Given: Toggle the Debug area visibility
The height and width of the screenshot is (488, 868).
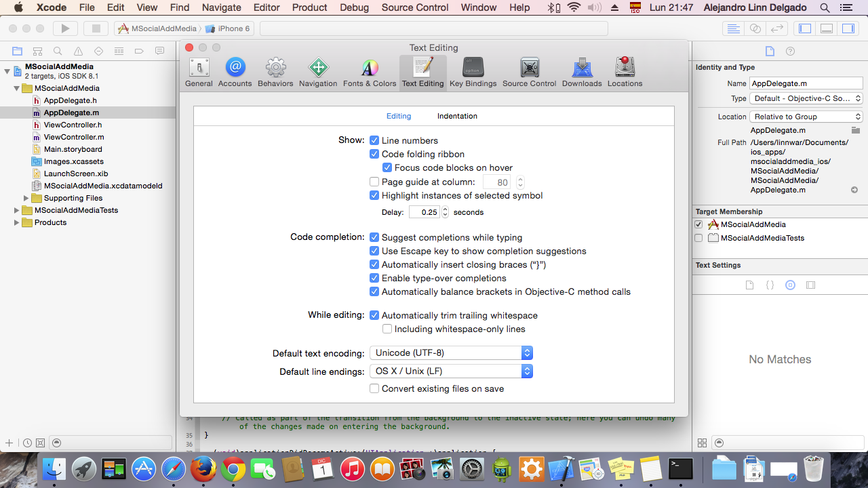Looking at the screenshot, I should pyautogui.click(x=827, y=28).
